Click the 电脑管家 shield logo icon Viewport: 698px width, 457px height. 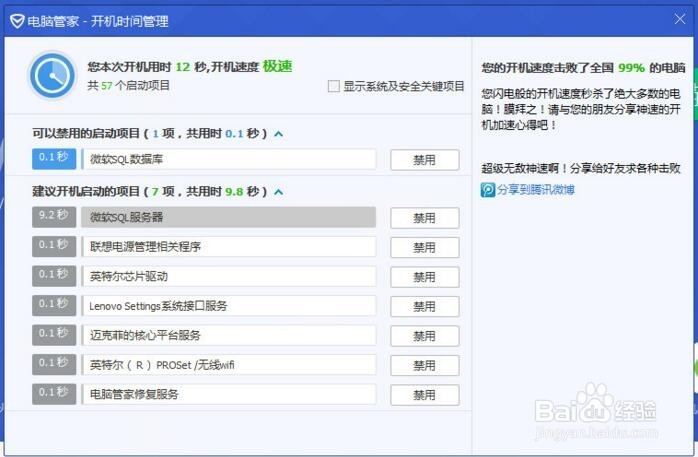[x=17, y=21]
